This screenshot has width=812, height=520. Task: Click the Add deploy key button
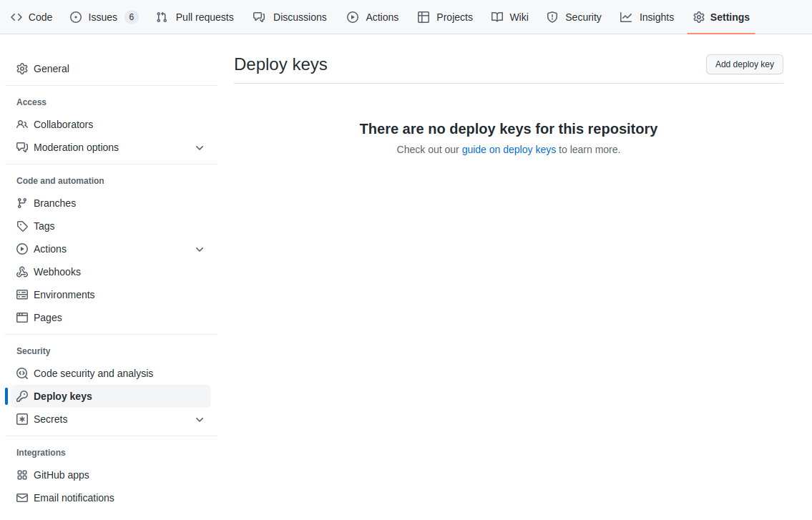[744, 64]
